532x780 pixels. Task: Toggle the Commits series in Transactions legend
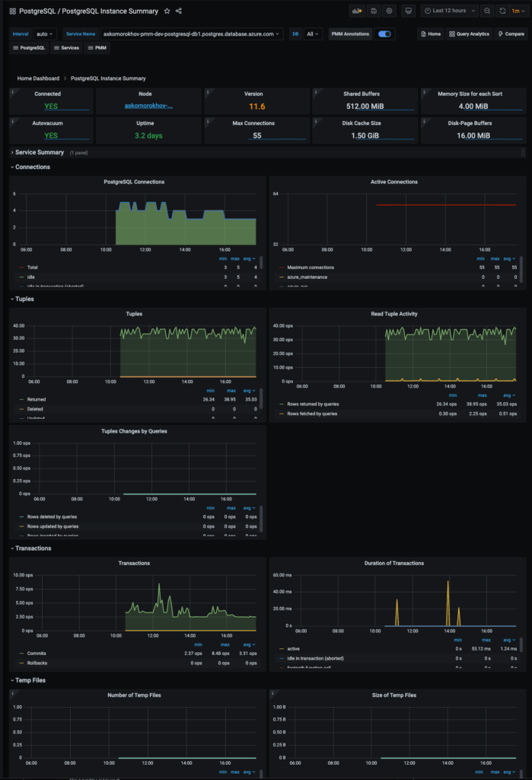37,653
